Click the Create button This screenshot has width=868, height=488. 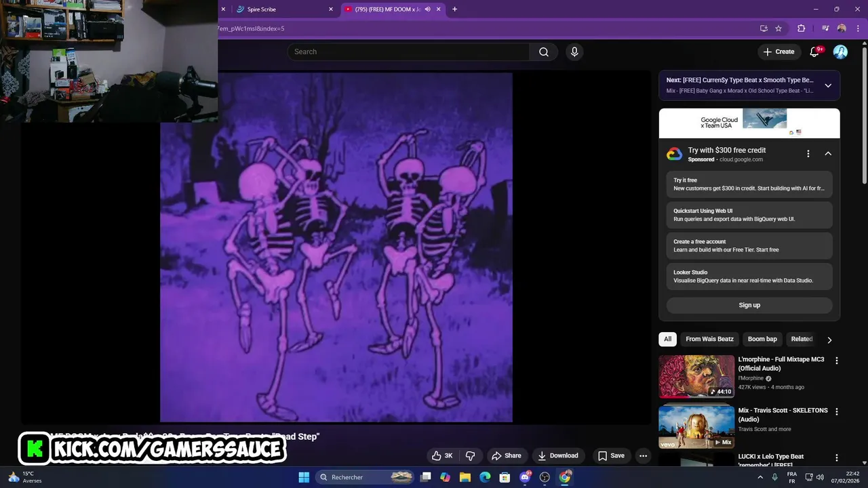778,52
